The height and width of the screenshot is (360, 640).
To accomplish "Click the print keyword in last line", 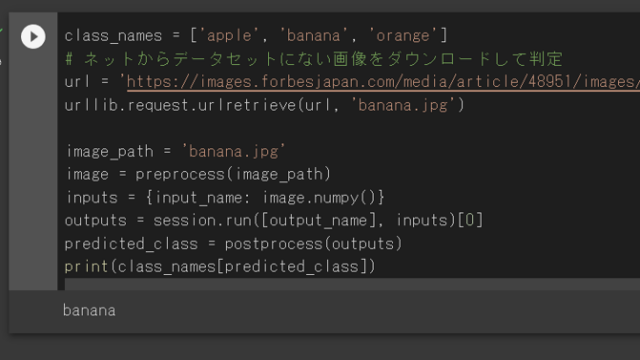I will pyautogui.click(x=86, y=267).
